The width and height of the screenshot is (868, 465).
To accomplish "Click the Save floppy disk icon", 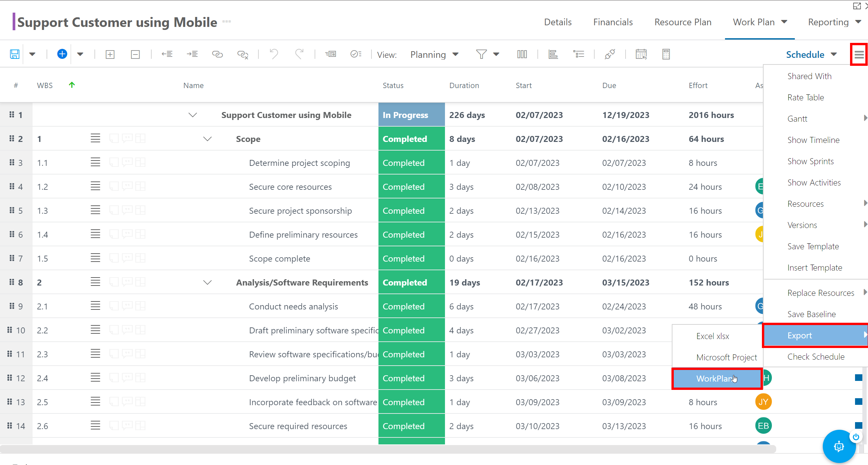I will point(15,54).
